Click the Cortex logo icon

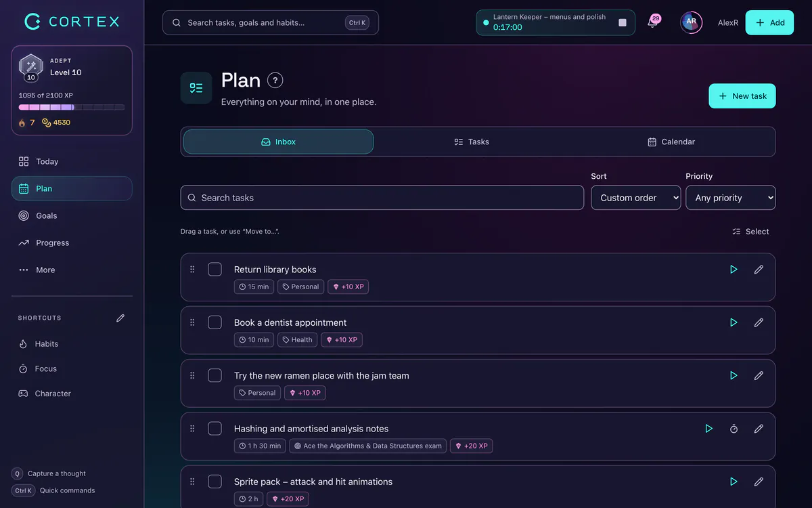32,22
